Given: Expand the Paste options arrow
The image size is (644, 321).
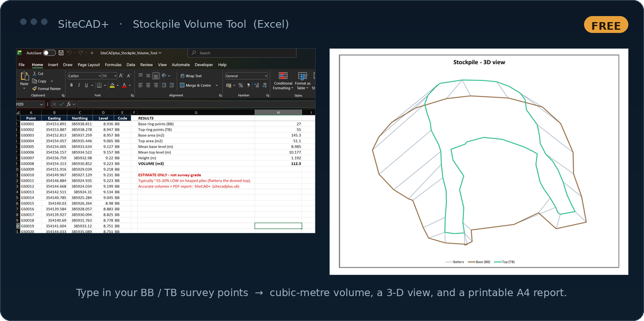Looking at the screenshot, I should (24, 88).
